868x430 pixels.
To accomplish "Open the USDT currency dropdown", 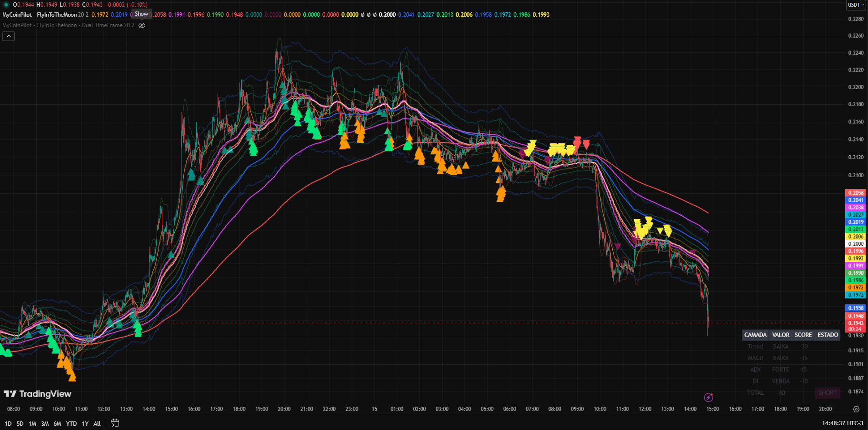I will click(x=856, y=5).
